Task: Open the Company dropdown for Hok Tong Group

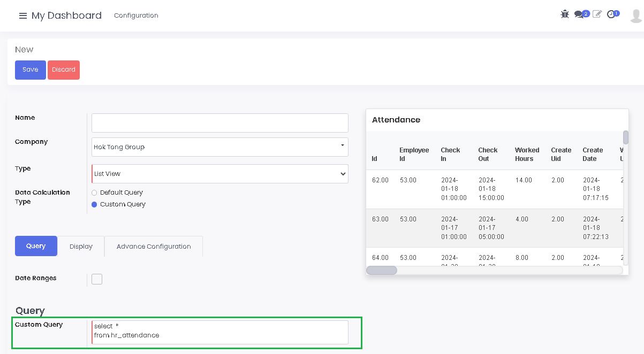Action: click(219, 147)
